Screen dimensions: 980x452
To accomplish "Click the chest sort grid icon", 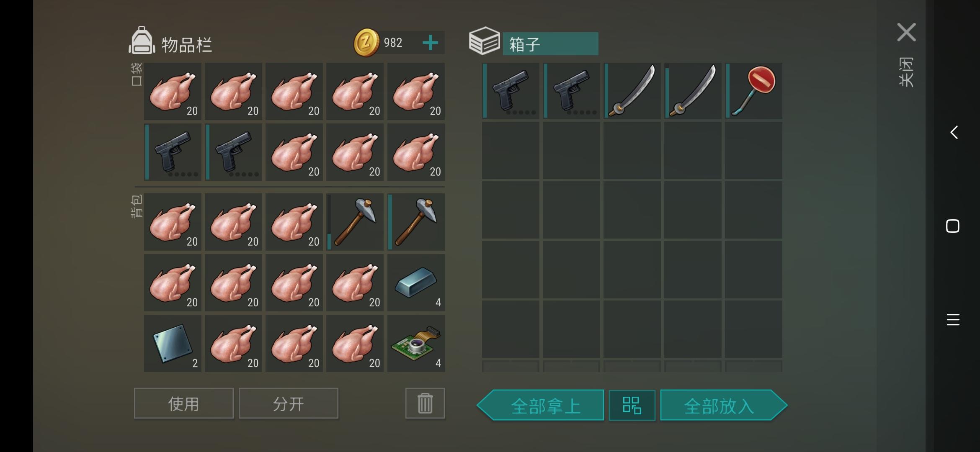I will [632, 405].
